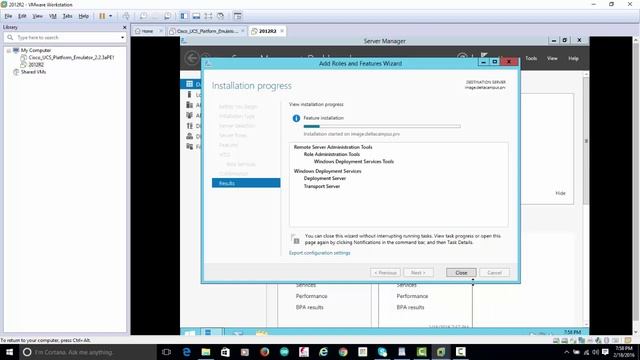Screen dimensions: 640x360
Task: Select the Dashboard icon in Server Manager sidebar
Action: (189, 84)
